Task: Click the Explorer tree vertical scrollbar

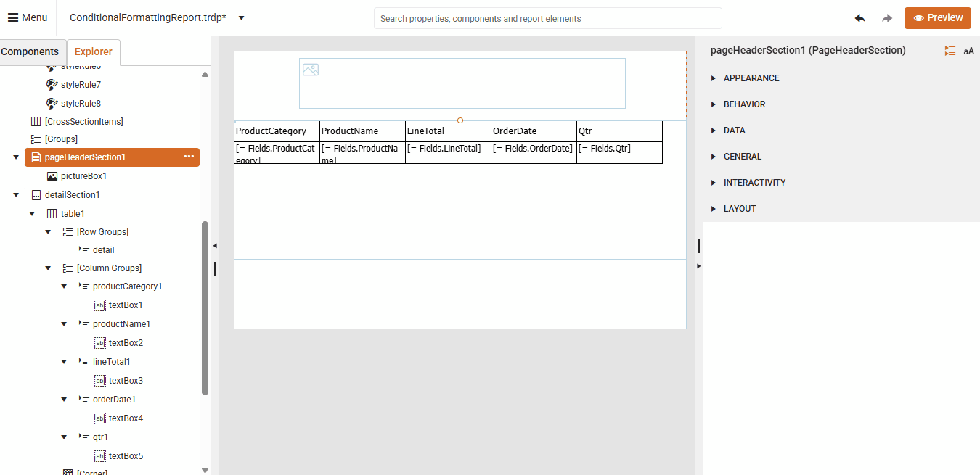Action: pos(205,308)
